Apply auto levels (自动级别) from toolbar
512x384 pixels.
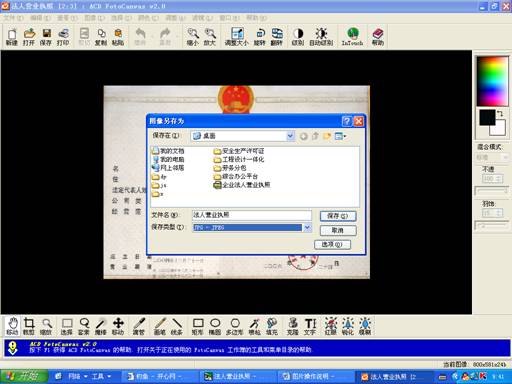(321, 37)
